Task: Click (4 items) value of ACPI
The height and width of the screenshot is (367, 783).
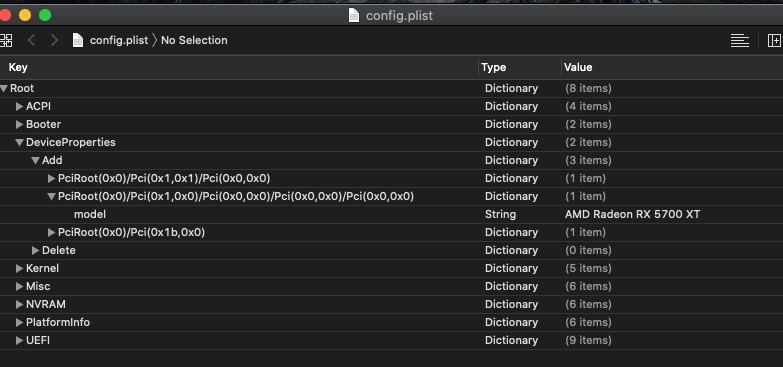Action: click(588, 106)
